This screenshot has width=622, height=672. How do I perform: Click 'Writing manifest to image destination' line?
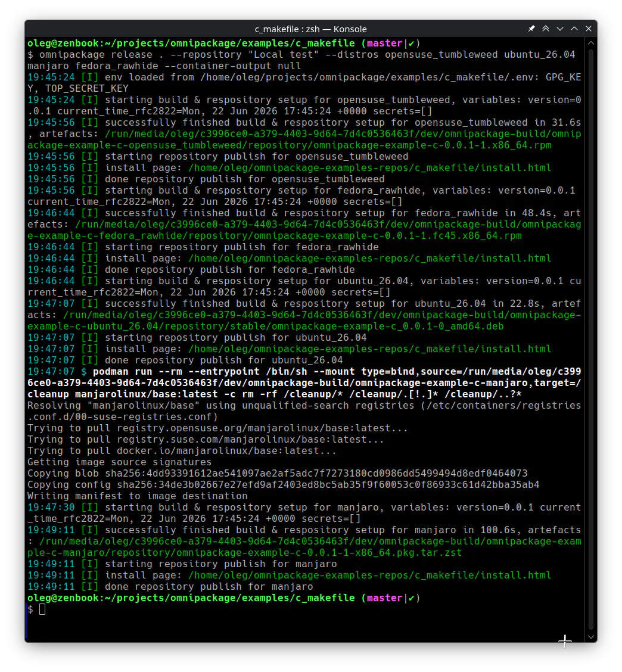tap(137, 496)
